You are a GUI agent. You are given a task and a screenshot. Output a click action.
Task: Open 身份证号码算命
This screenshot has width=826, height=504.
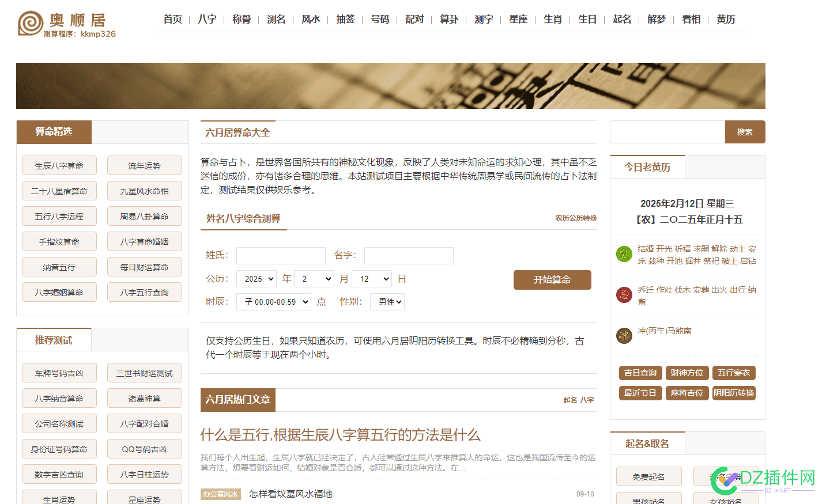click(x=59, y=449)
